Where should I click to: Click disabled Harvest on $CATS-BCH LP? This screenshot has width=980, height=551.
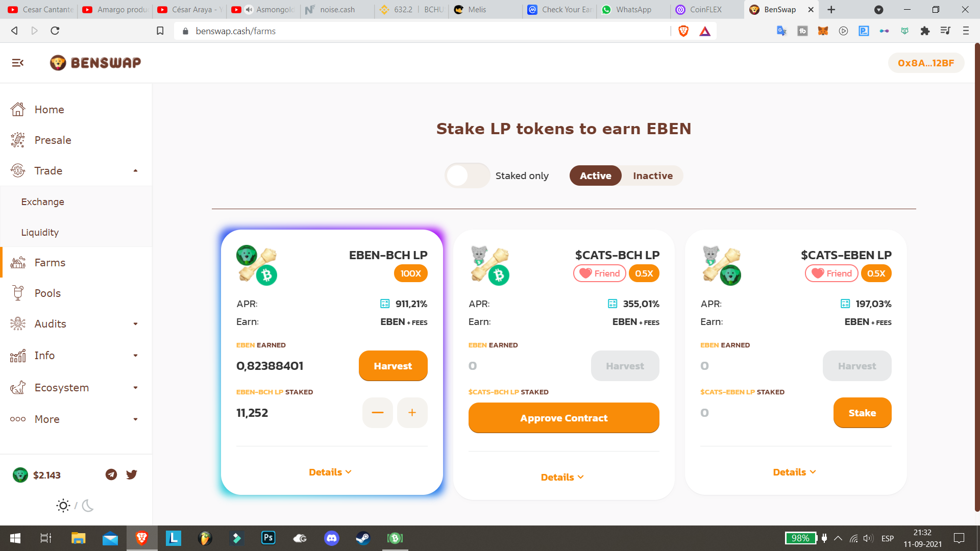pyautogui.click(x=625, y=366)
